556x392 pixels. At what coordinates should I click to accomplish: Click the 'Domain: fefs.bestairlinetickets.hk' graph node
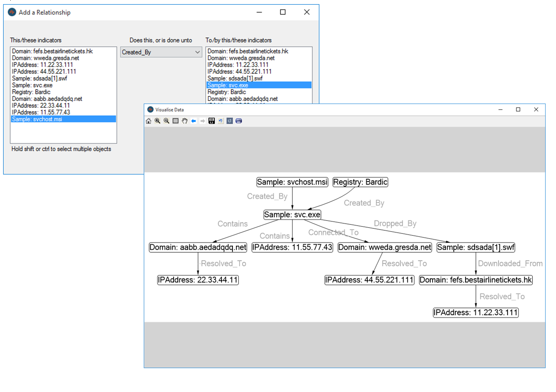coord(476,280)
